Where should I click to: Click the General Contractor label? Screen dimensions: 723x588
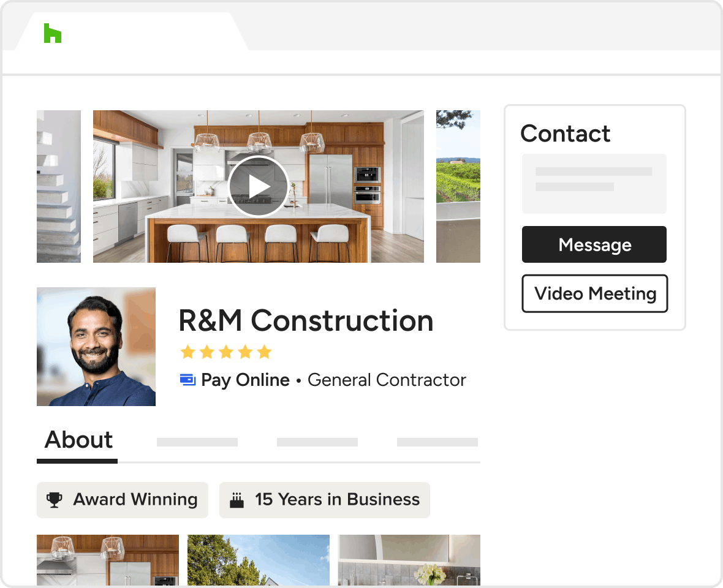coord(387,380)
